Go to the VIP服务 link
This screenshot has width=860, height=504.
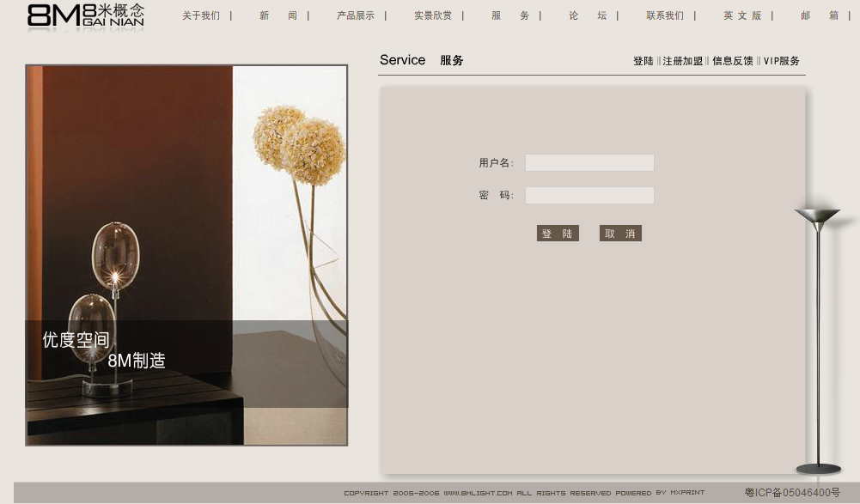pyautogui.click(x=781, y=61)
